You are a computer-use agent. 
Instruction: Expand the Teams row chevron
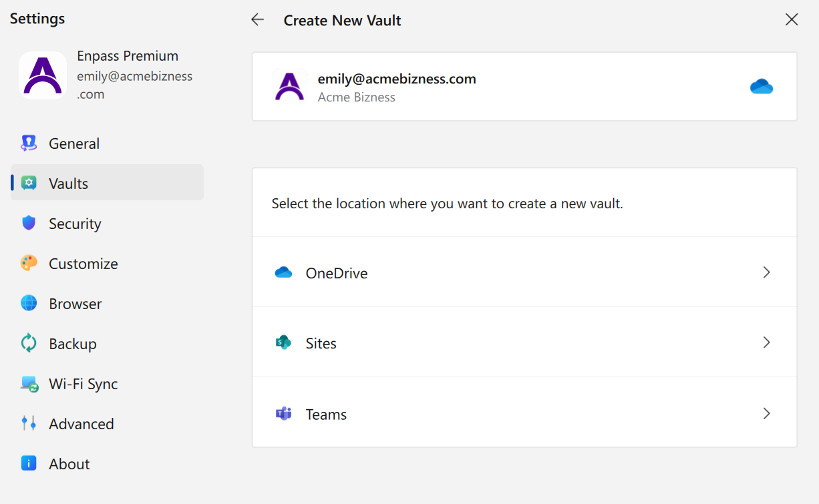click(x=767, y=414)
